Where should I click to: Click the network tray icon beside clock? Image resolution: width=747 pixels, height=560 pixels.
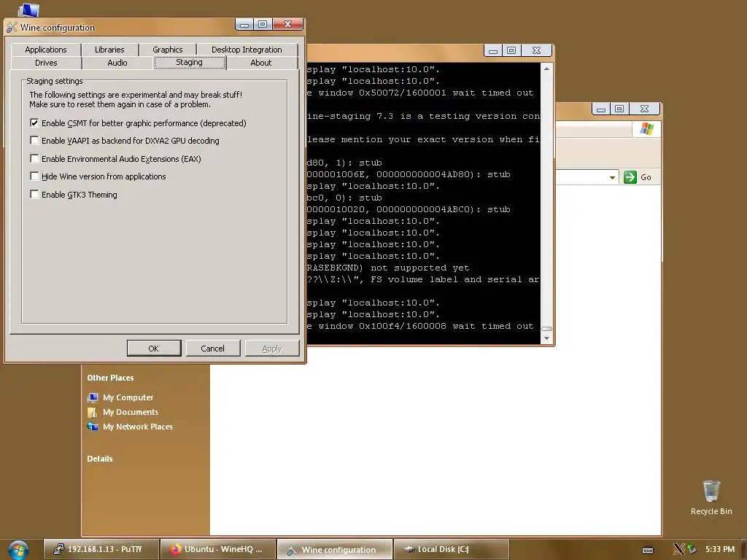click(692, 550)
